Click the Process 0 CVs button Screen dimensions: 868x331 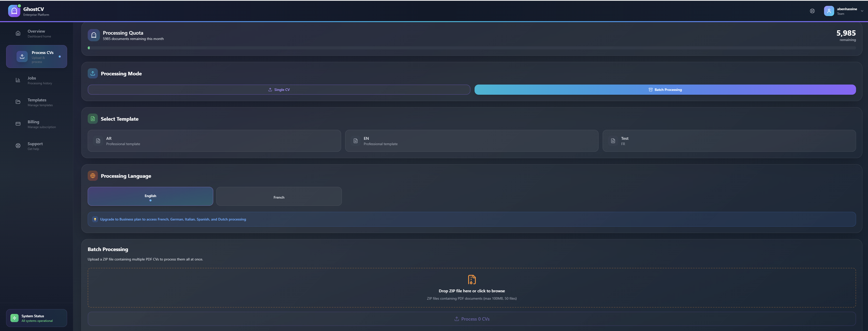471,319
